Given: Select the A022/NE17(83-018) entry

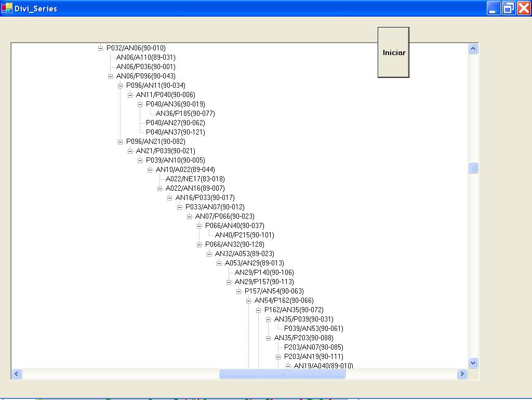Looking at the screenshot, I should (195, 179).
